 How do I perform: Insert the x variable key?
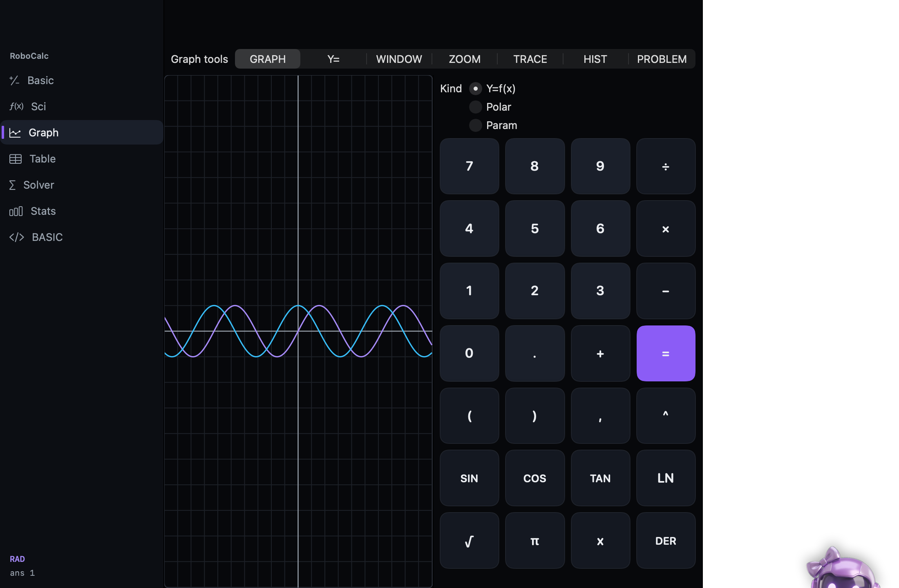600,541
